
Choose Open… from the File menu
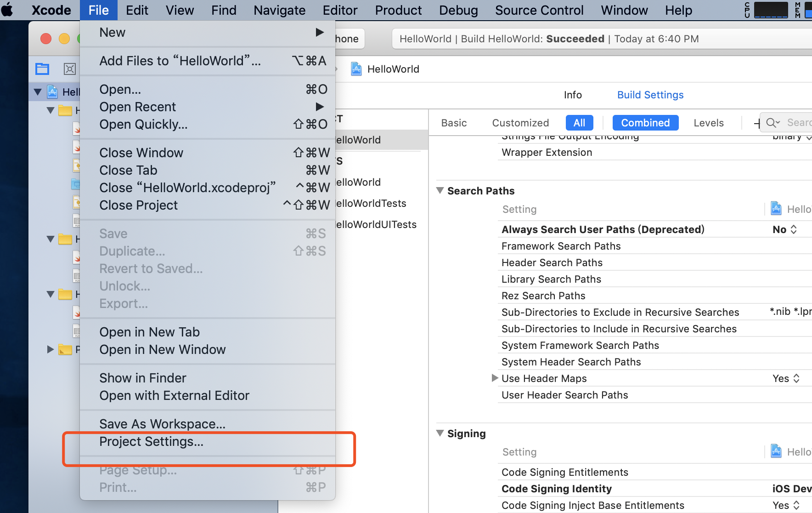pos(208,89)
